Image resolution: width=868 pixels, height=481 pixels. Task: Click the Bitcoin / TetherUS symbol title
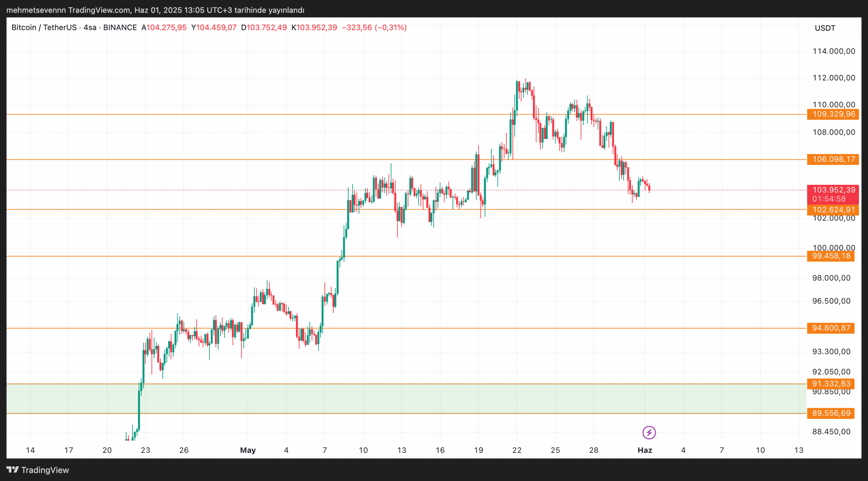[x=44, y=27]
